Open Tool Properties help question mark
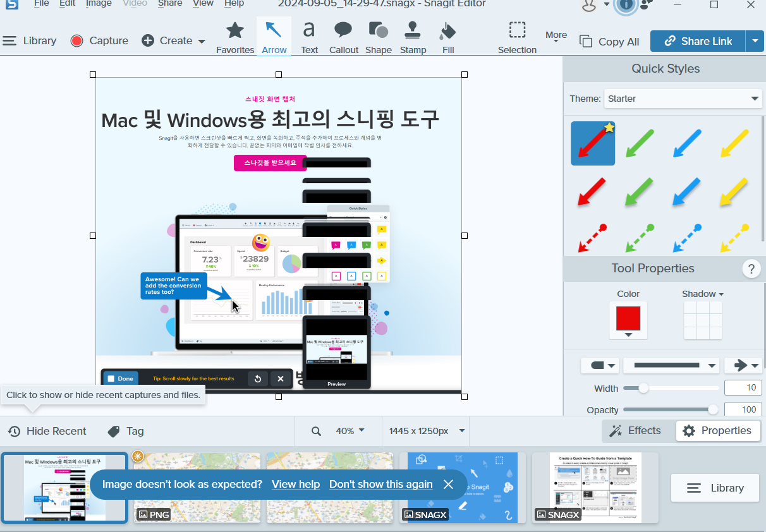 click(751, 269)
